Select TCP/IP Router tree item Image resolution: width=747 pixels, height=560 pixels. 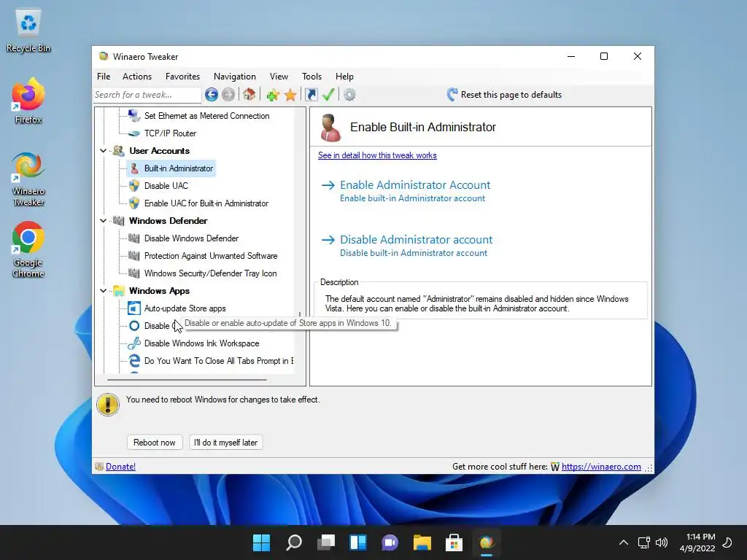click(170, 133)
